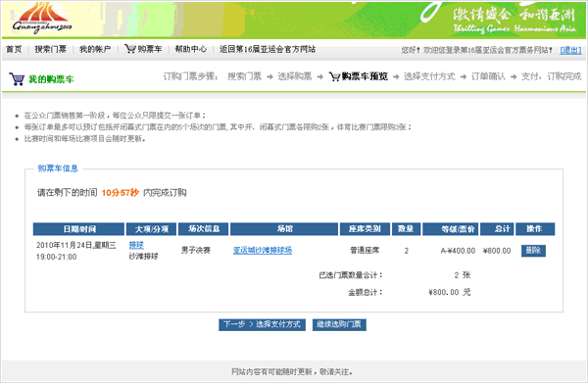This screenshot has height=383, width=588.
Task: Go to 首页 in the navigation bar
Action: point(14,49)
